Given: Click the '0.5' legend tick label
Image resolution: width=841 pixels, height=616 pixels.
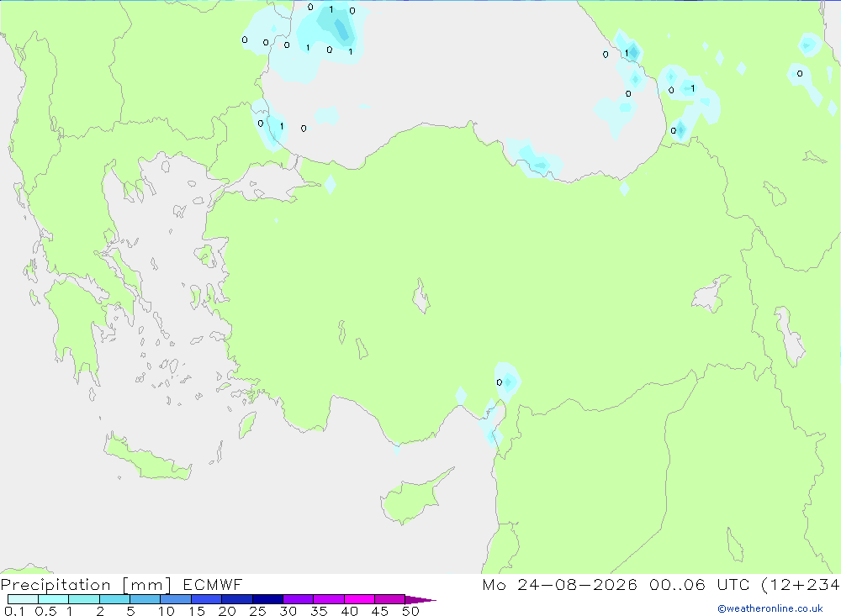Looking at the screenshot, I should tap(45, 611).
